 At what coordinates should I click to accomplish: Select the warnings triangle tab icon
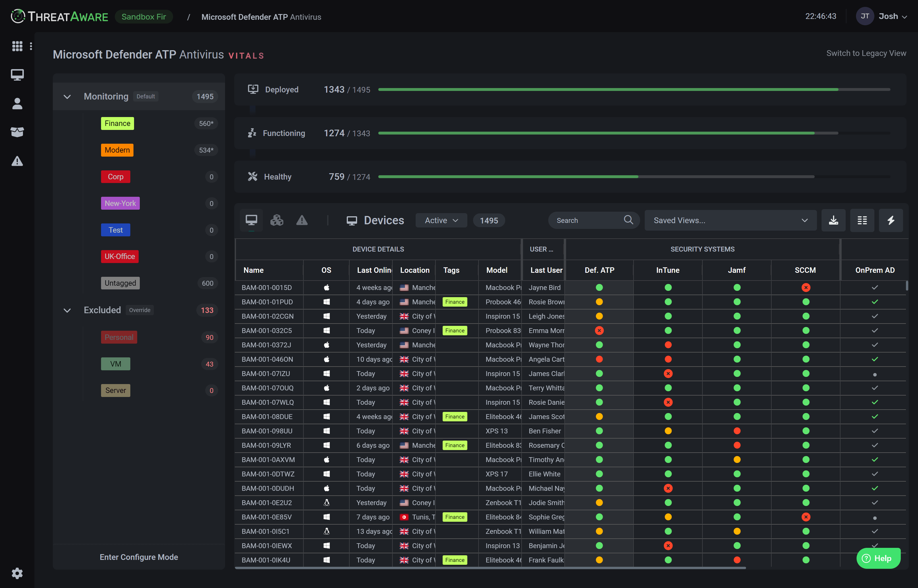click(302, 220)
